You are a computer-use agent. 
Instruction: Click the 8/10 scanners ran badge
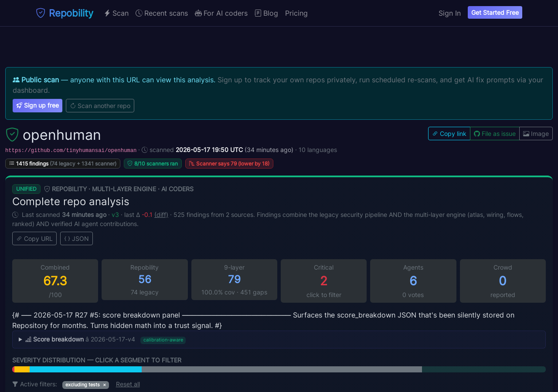153,163
